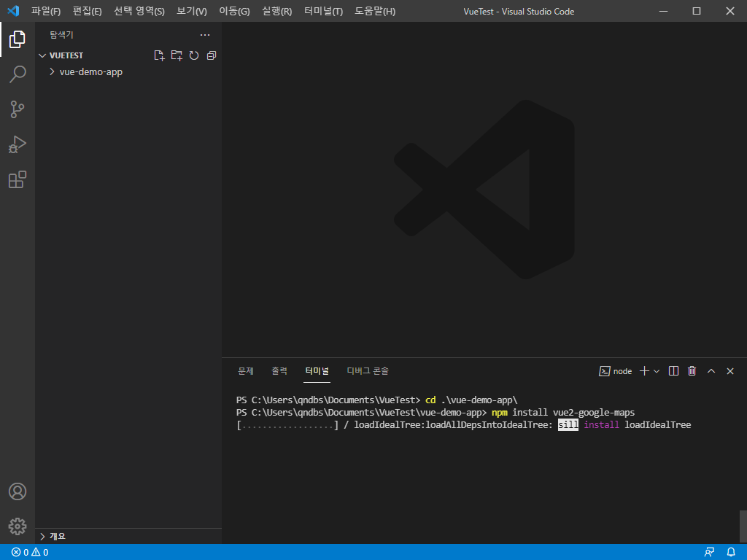Viewport: 747px width, 560px height.
Task: Show errors and warnings count in status bar
Action: 30,552
